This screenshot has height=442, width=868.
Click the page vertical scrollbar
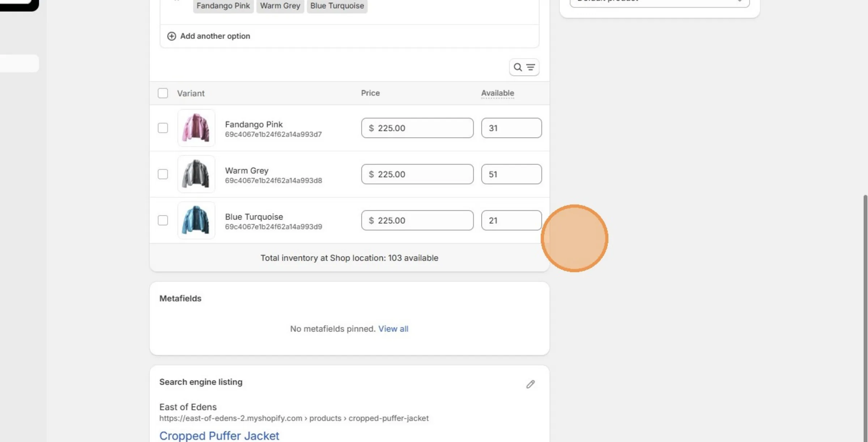[865, 319]
